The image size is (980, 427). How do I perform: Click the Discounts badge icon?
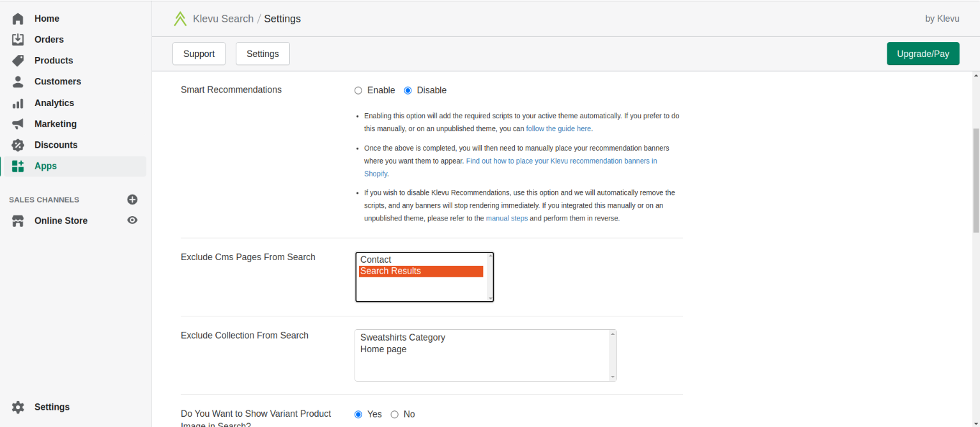18,145
